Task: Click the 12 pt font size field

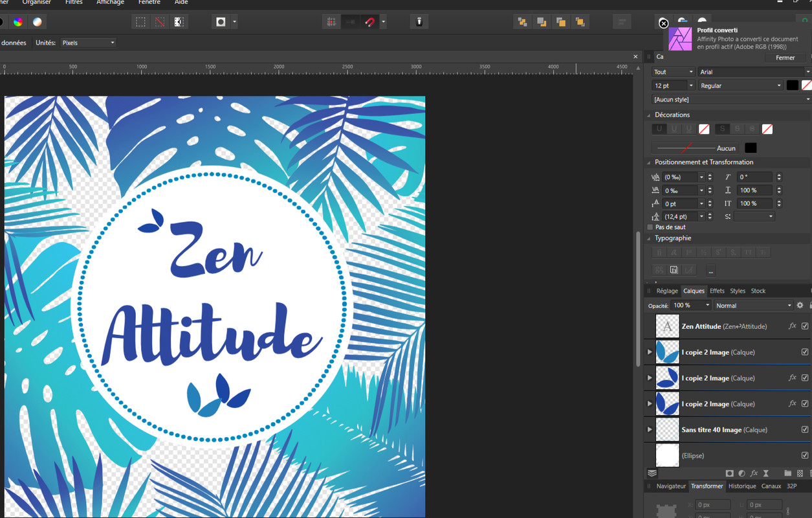Action: click(x=669, y=85)
